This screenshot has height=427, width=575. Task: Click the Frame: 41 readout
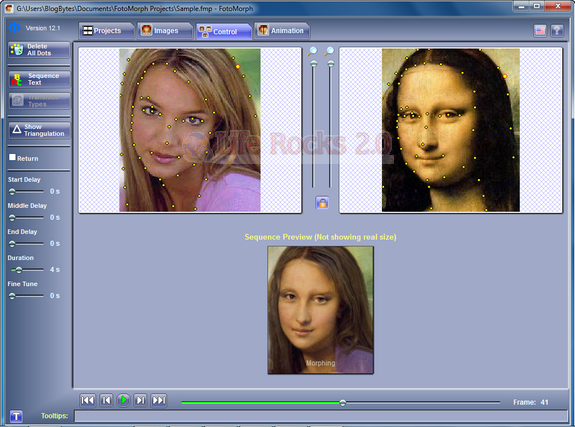coord(531,402)
